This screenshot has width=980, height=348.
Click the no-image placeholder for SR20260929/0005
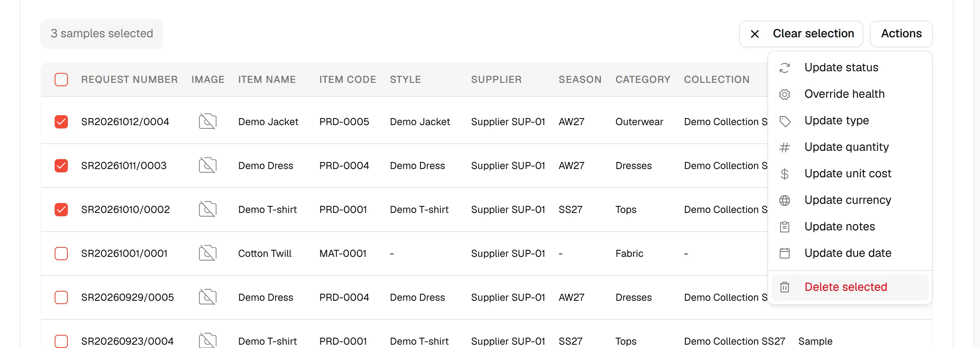208,297
